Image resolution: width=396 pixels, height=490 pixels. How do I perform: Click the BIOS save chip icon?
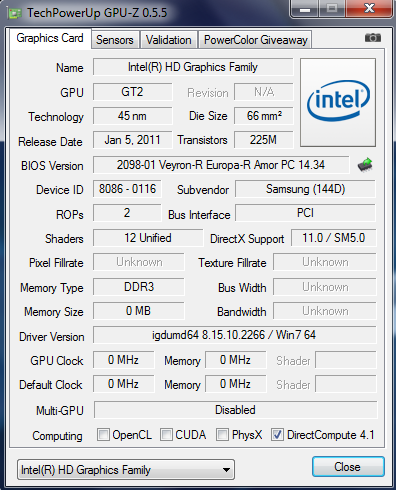pos(365,165)
